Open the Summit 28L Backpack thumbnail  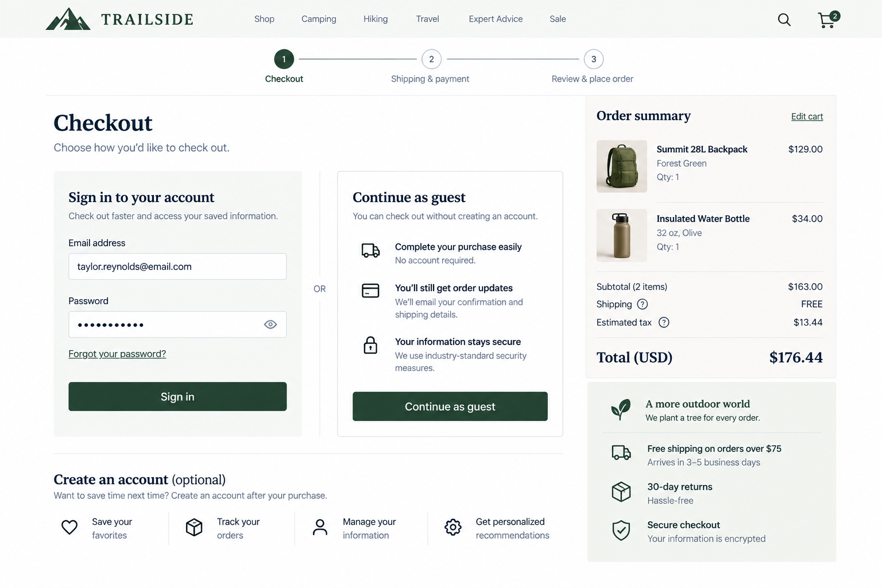(x=622, y=166)
